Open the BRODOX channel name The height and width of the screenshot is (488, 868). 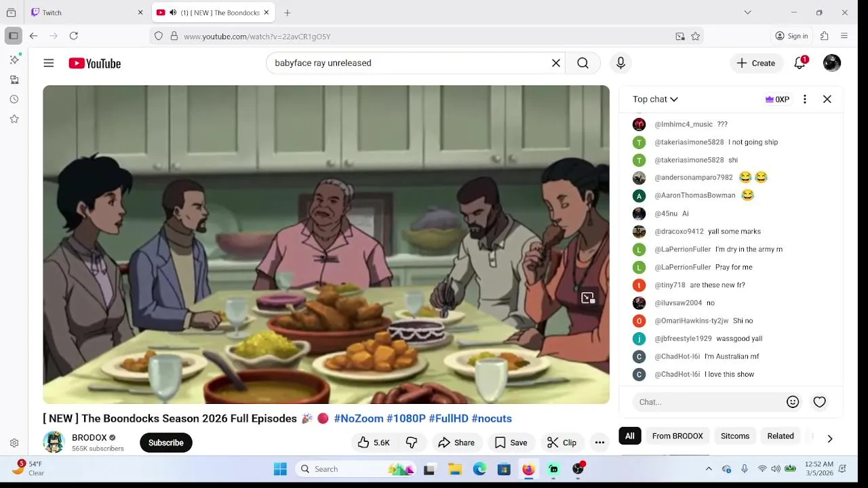(x=90, y=438)
